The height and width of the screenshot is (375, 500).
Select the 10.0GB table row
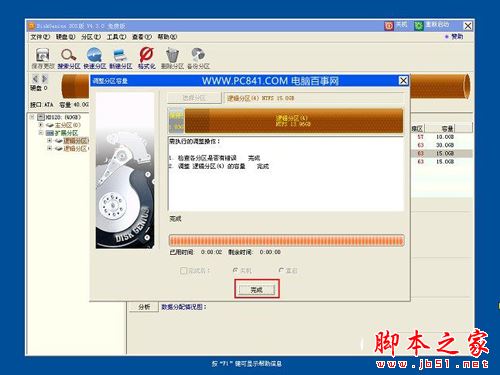tap(441, 137)
